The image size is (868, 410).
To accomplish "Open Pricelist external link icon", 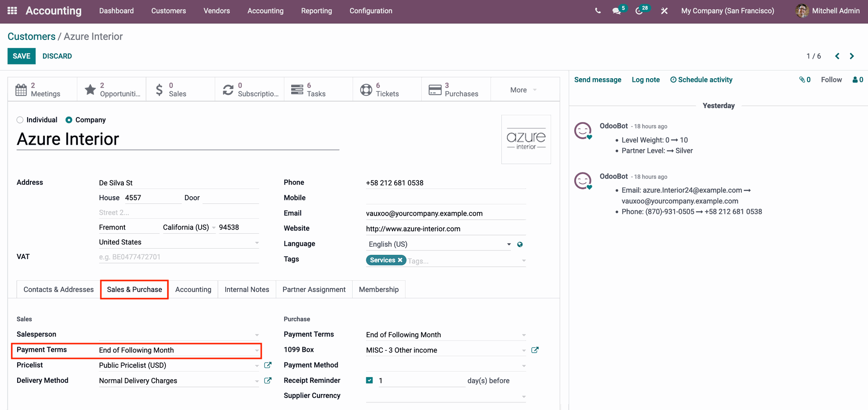I will tap(268, 365).
